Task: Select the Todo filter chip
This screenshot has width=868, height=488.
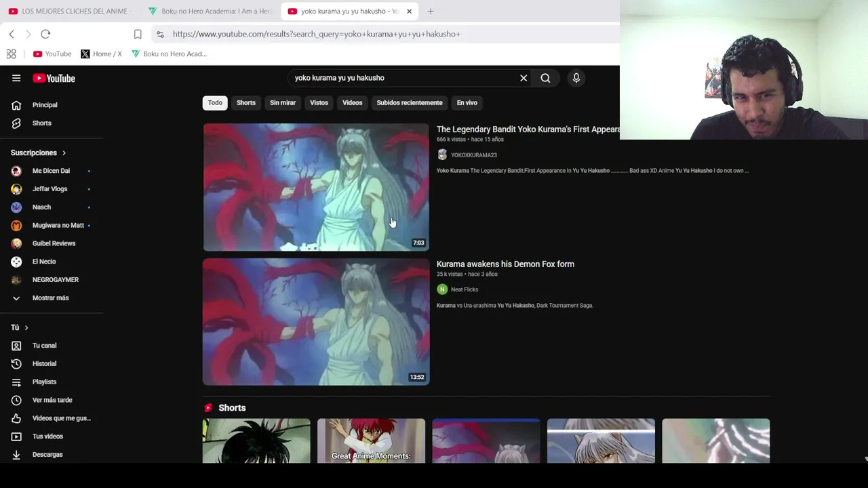Action: tap(215, 102)
